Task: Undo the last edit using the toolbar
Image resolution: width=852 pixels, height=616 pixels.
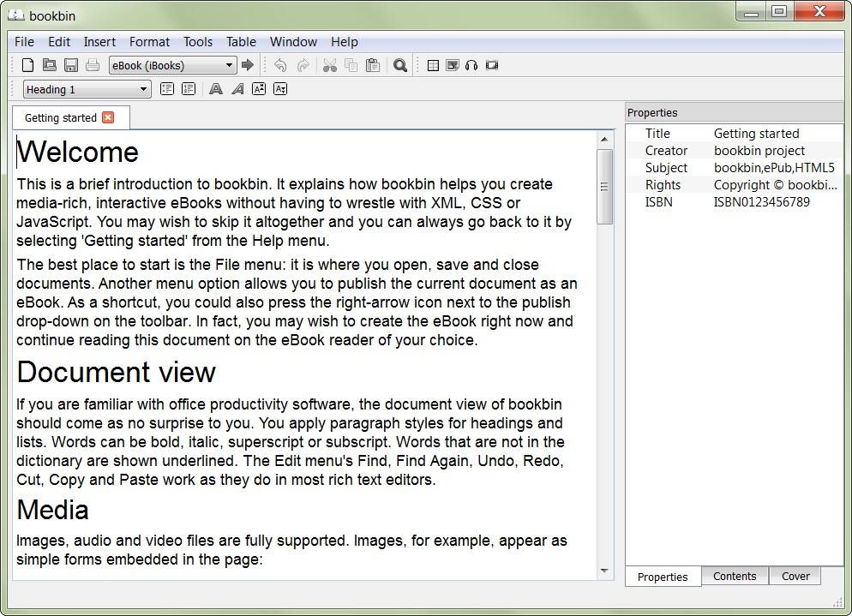Action: 280,65
